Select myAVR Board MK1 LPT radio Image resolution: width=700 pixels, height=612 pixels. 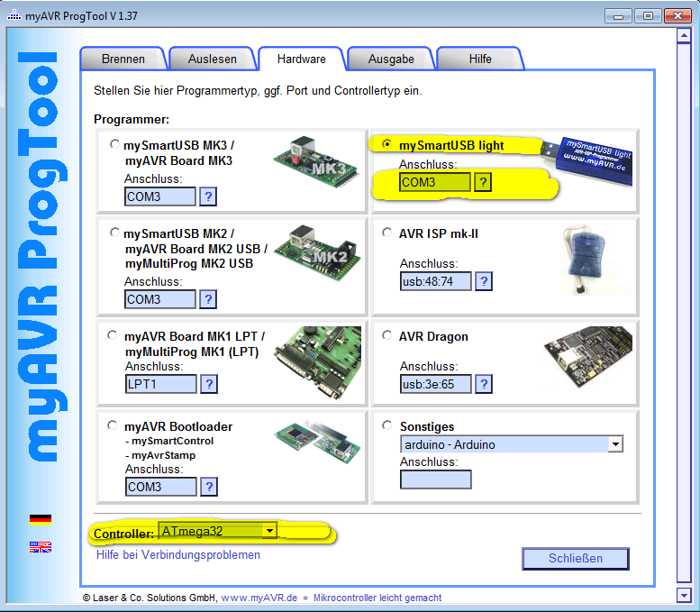(113, 335)
